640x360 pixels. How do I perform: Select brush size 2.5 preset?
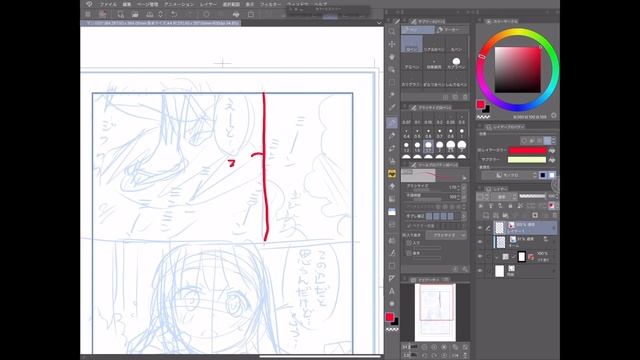point(450,146)
